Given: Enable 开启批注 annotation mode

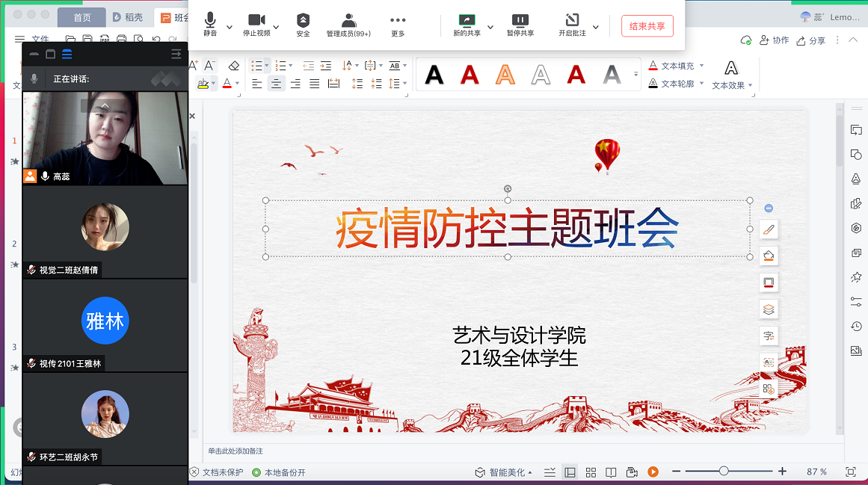Looking at the screenshot, I should coord(572,21).
